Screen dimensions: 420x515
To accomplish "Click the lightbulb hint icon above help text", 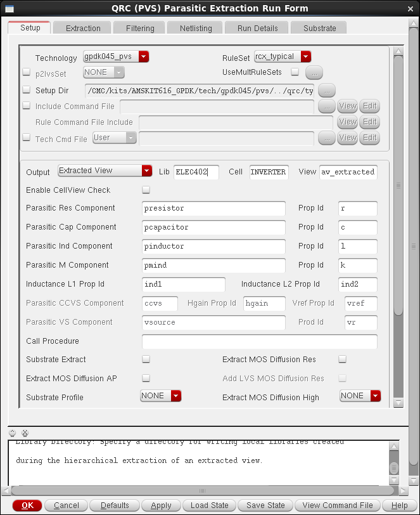I will click(x=13, y=433).
